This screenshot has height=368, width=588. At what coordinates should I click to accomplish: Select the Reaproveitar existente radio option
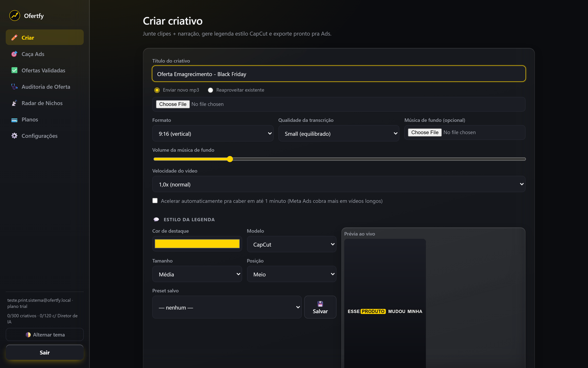[x=210, y=90]
